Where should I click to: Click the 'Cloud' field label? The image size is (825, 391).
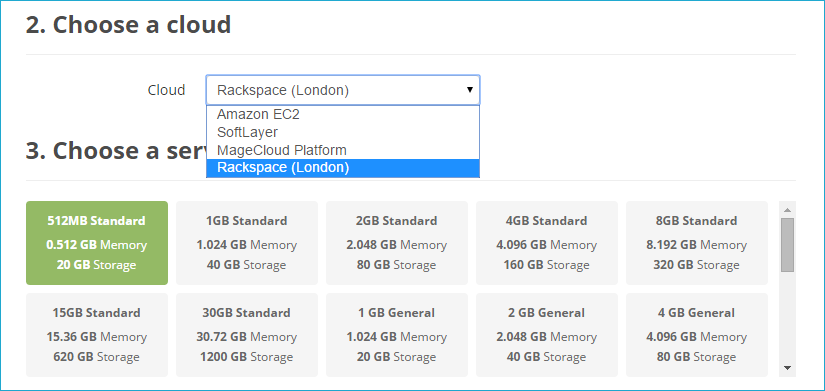click(x=166, y=91)
